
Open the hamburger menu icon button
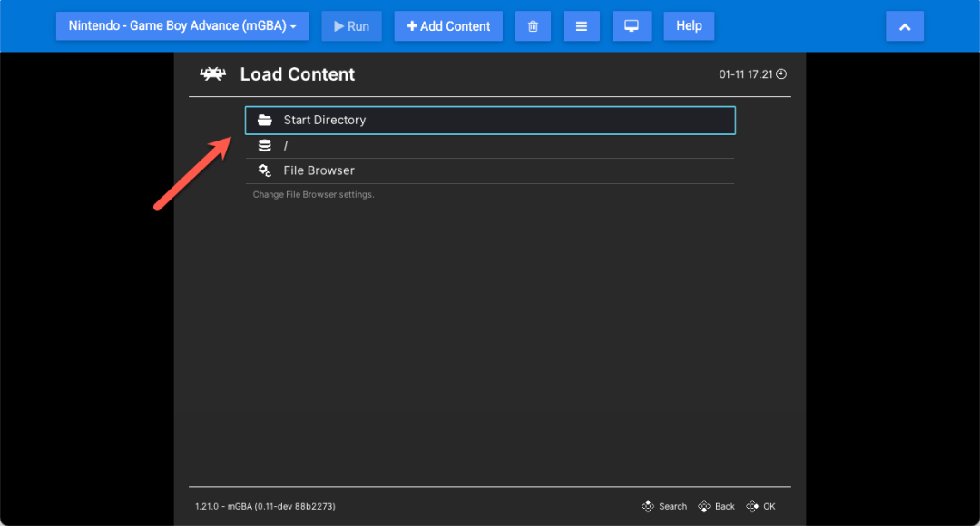tap(582, 26)
